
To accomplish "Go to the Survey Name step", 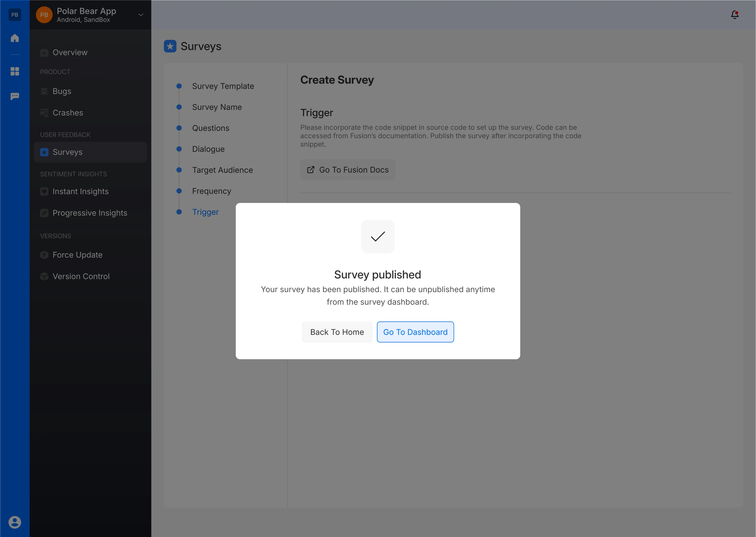I will pyautogui.click(x=217, y=107).
